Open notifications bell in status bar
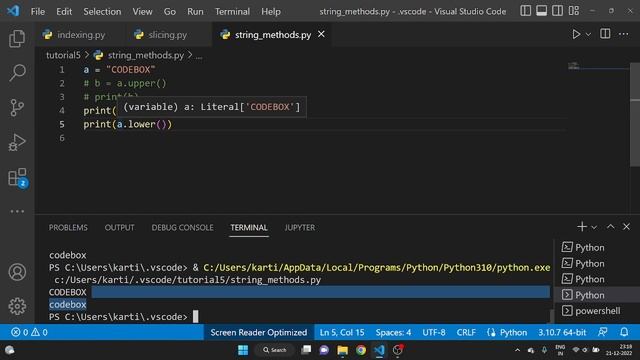The height and width of the screenshot is (360, 640). 624,332
